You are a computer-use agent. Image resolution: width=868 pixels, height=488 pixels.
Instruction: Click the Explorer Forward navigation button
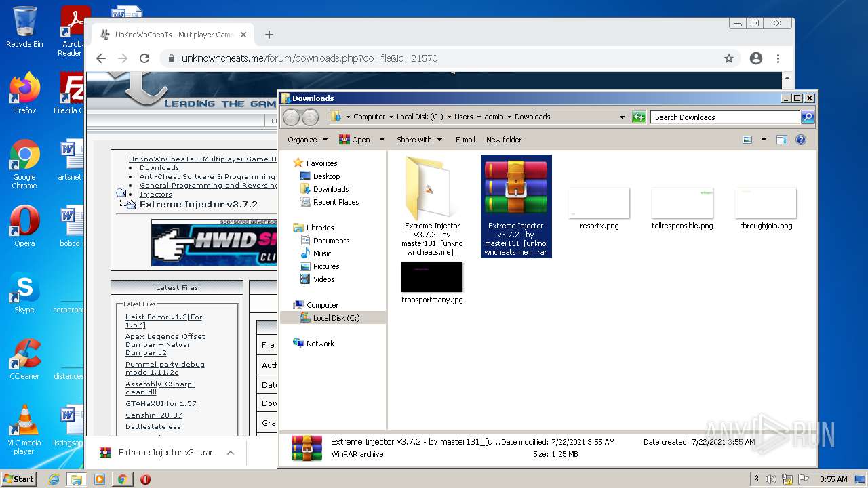(x=310, y=117)
